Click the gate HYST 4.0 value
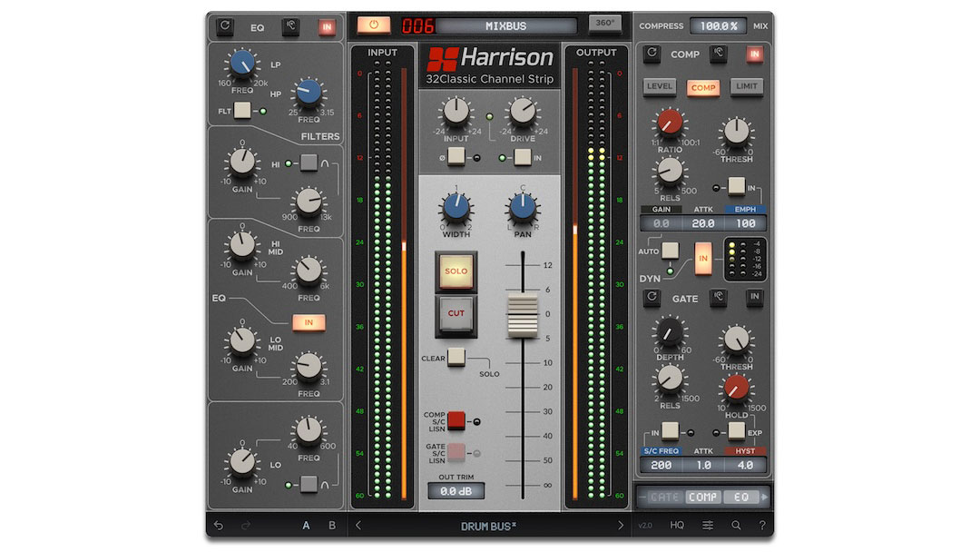Image resolution: width=980 pixels, height=552 pixels. click(x=745, y=465)
